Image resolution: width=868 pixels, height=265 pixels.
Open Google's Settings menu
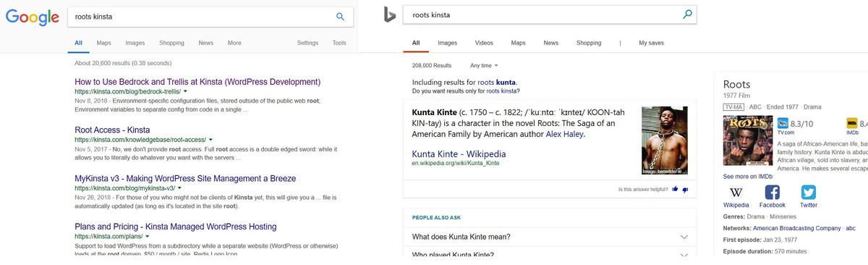tap(307, 43)
